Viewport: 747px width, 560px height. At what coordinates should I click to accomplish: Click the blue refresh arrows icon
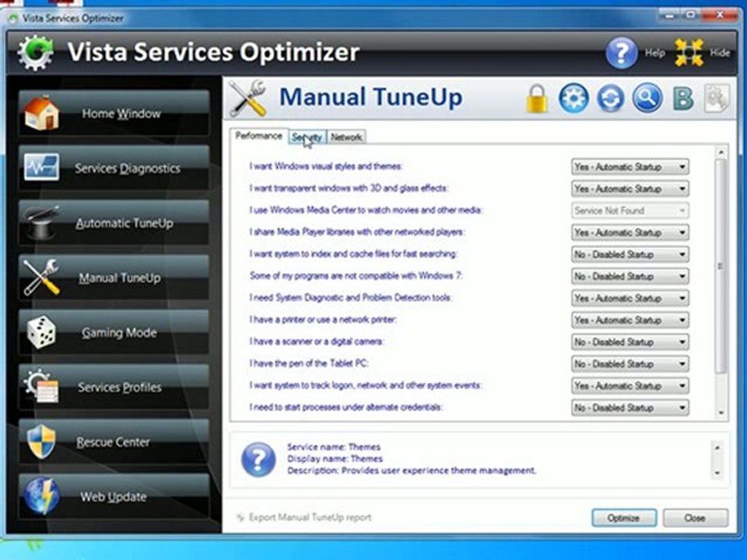(610, 98)
